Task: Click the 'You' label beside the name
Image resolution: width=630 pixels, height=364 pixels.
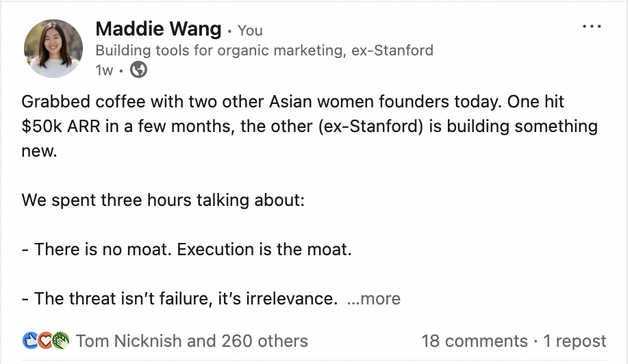Action: pos(250,31)
